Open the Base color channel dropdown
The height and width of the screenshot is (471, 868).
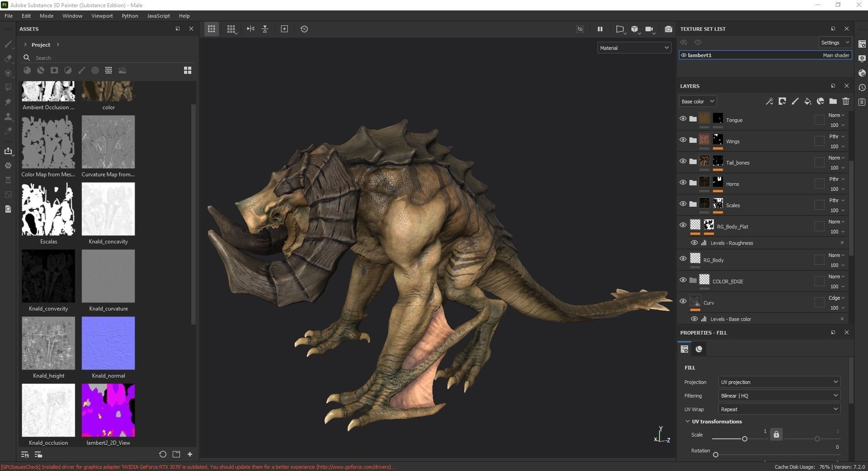pos(698,102)
